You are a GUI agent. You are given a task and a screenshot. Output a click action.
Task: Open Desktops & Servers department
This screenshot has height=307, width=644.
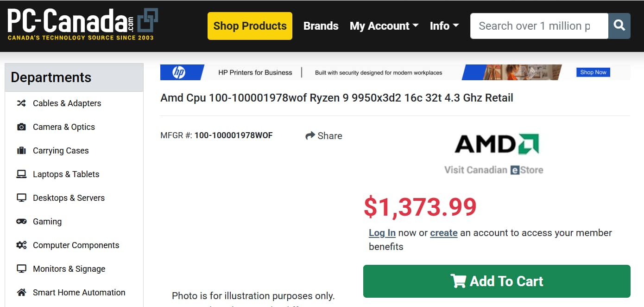point(69,198)
